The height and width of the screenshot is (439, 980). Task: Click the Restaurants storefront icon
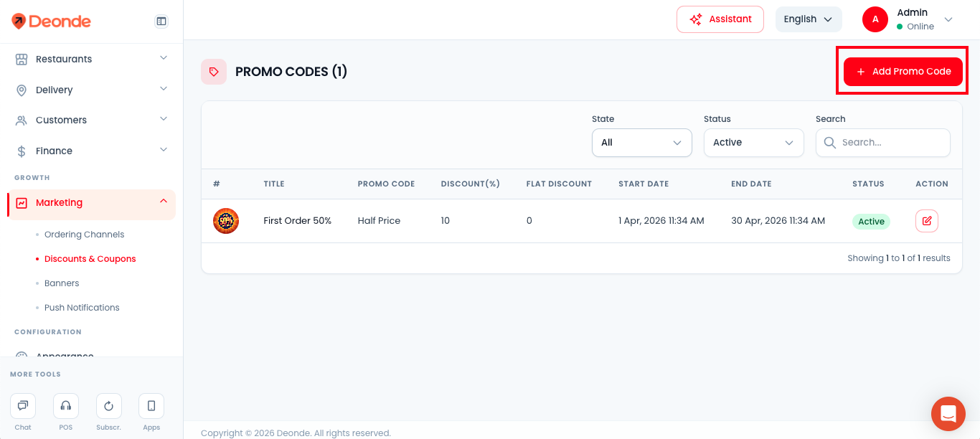point(22,60)
